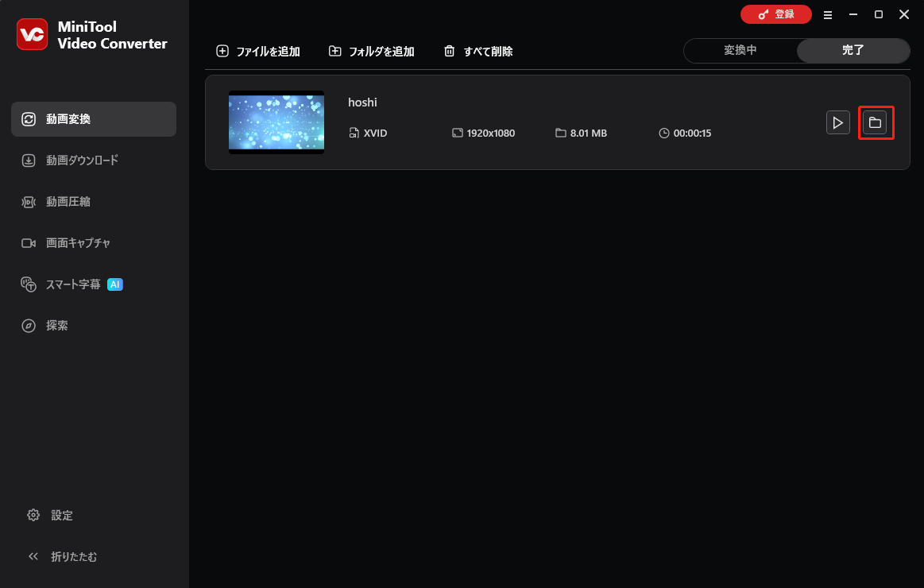Stay on the 完了 tab
The height and width of the screenshot is (588, 924).
click(852, 50)
